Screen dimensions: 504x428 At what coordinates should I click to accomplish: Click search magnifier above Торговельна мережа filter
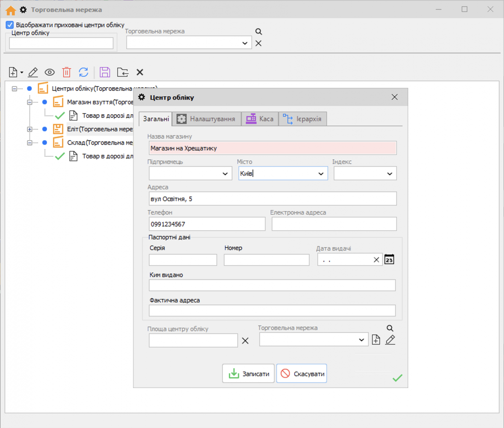click(259, 32)
